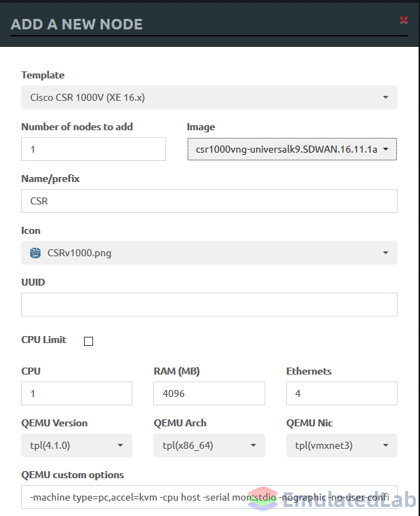Image resolution: width=420 pixels, height=516 pixels.
Task: Open the Image dropdown
Action: coord(292,149)
